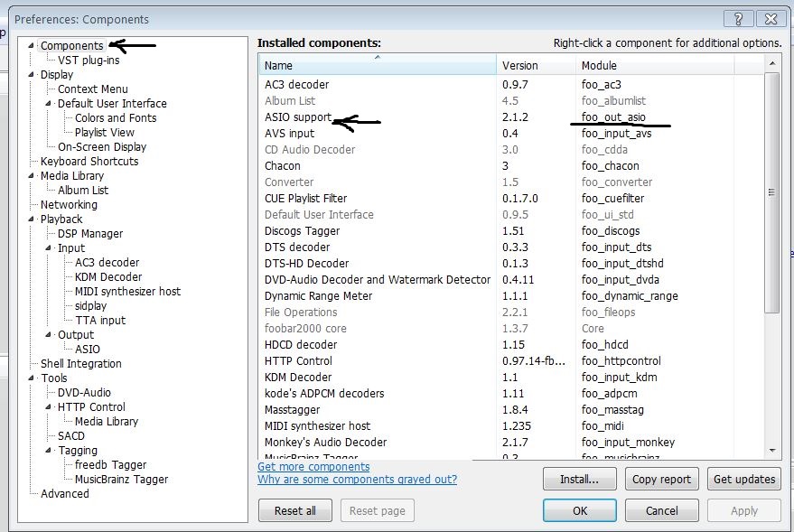Select Playlist View in the tree
The image size is (794, 532).
pos(104,133)
